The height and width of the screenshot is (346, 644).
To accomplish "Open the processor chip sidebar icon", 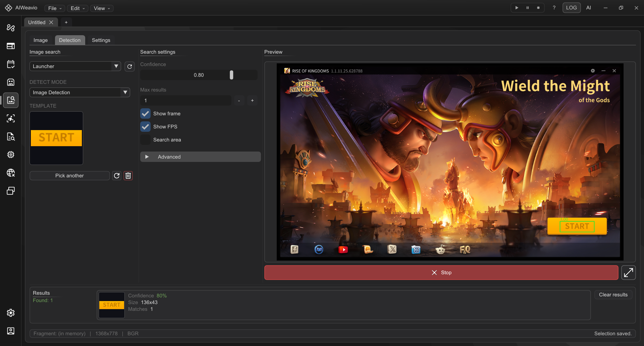I will [x=11, y=155].
